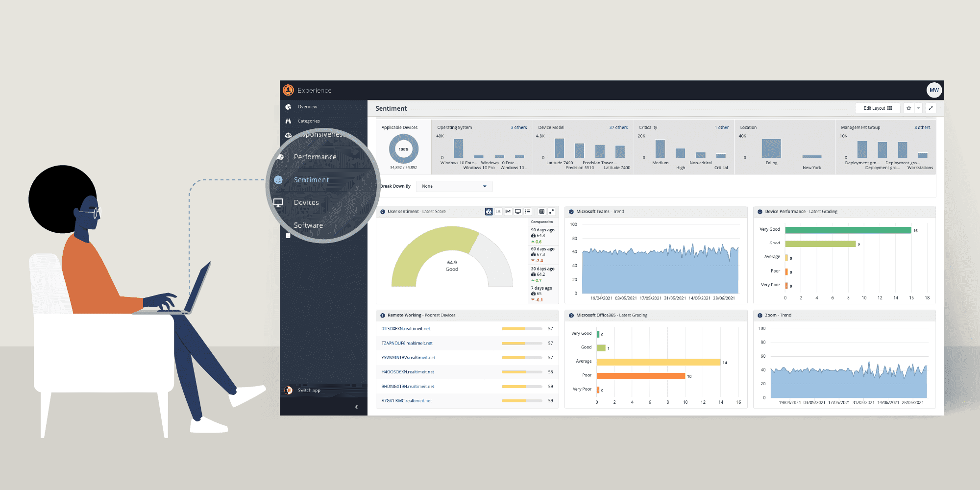This screenshot has height=490, width=980.
Task: Click the Devices monitor icon in sidebar
Action: pos(278,202)
